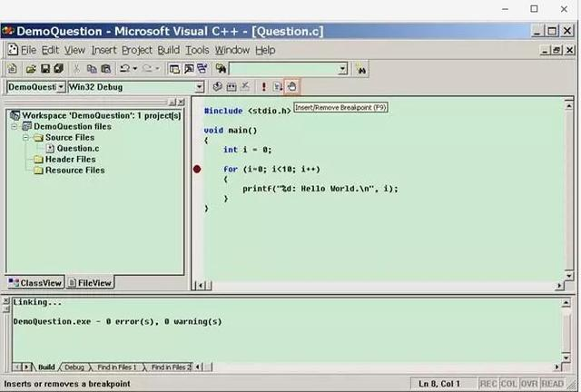Open the View menu

[74, 50]
